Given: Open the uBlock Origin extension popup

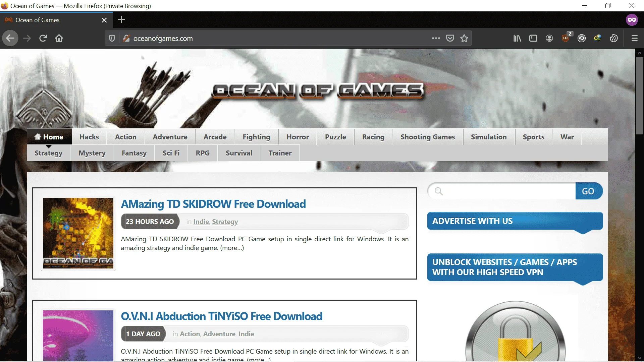Looking at the screenshot, I should point(566,38).
